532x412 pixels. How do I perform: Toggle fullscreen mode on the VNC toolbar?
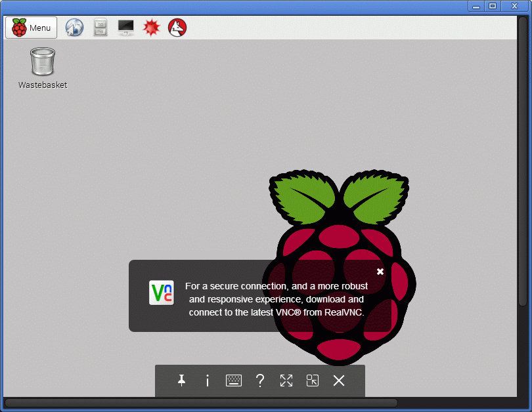[286, 381]
